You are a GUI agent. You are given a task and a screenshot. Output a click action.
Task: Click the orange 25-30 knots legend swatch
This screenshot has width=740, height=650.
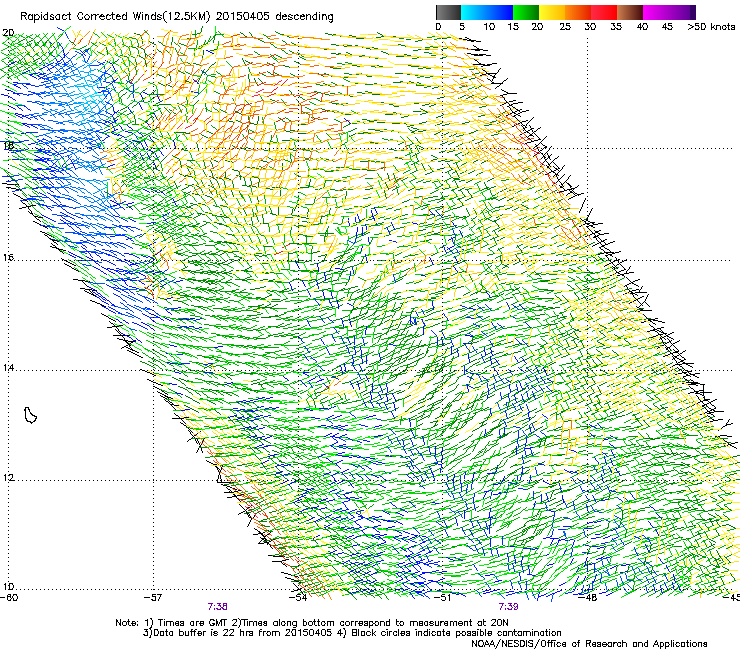point(578,12)
